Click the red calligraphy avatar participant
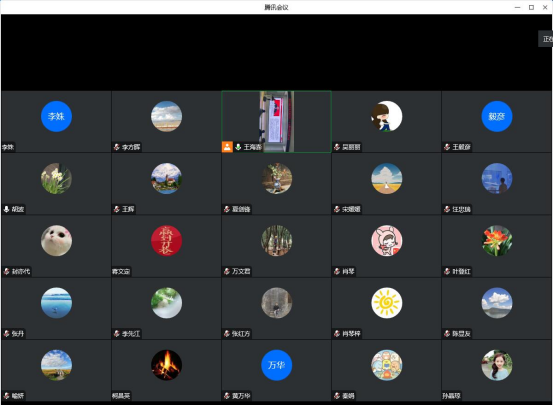Screen dimensions: 554x406 [166, 241]
